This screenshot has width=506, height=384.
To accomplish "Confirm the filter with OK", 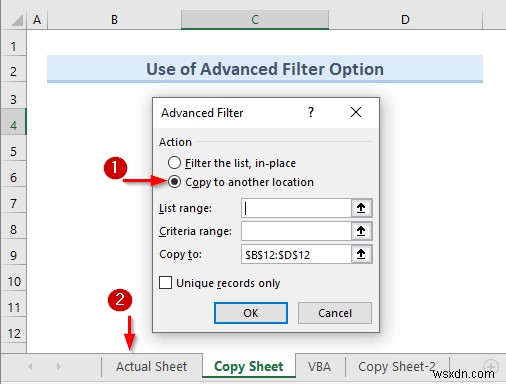I will coord(251,313).
